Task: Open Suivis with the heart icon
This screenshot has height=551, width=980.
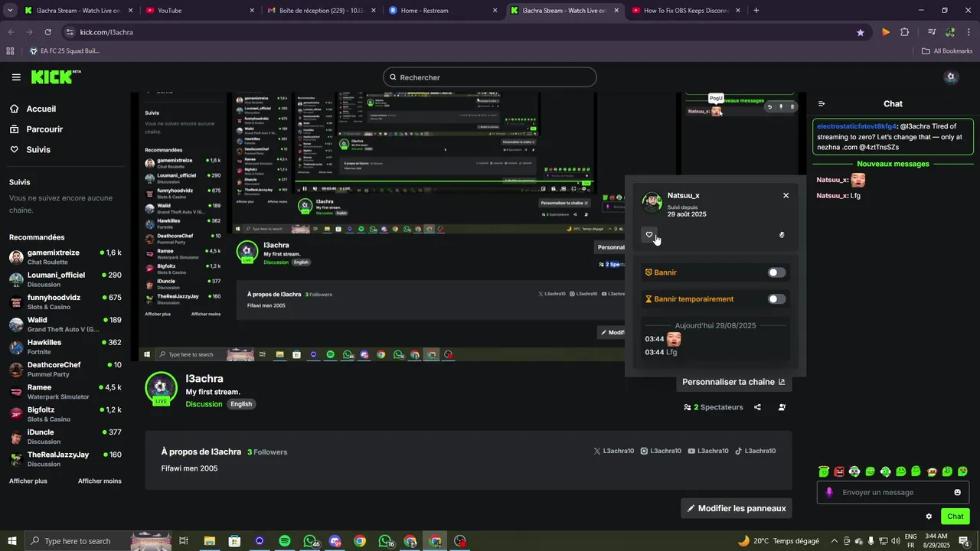Action: pyautogui.click(x=31, y=150)
